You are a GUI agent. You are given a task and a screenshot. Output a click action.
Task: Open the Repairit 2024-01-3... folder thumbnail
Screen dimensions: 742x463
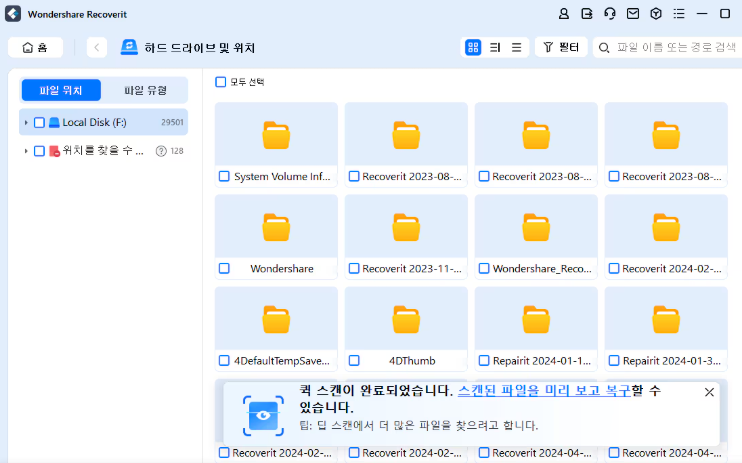pyautogui.click(x=666, y=319)
